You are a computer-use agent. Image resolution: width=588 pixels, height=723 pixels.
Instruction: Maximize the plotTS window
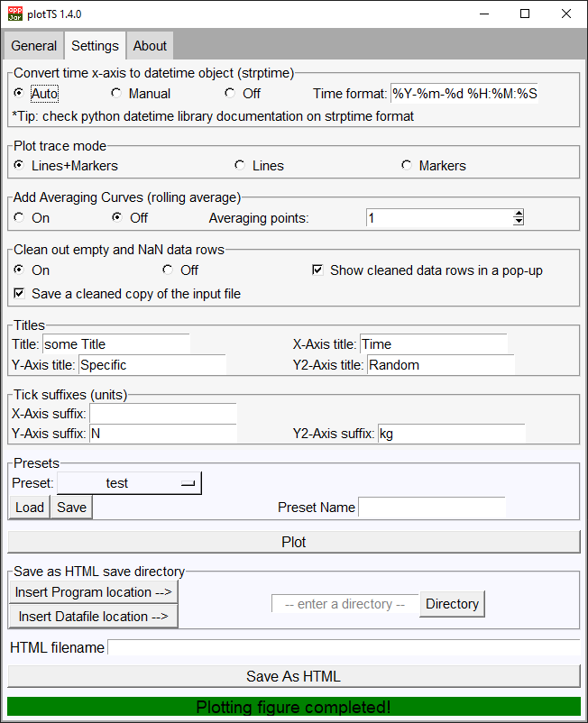[x=525, y=14]
